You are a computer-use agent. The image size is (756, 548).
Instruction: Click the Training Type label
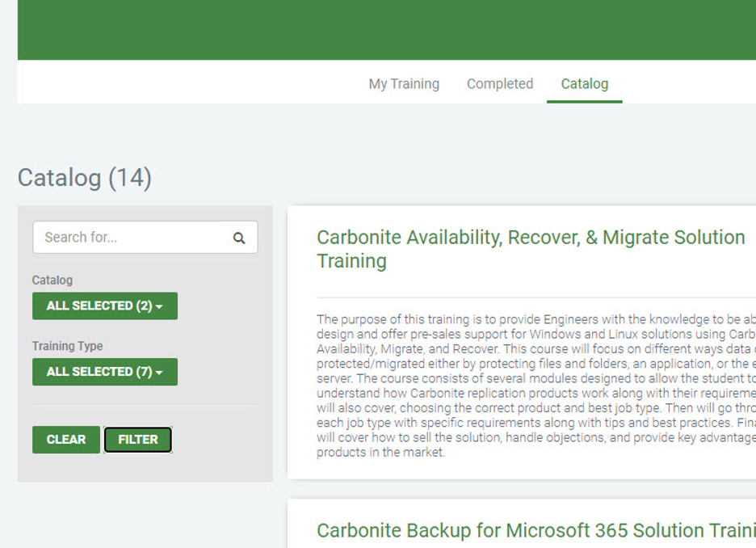coord(68,346)
